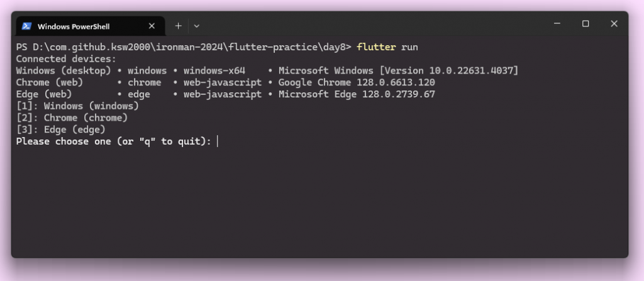This screenshot has height=281, width=644.
Task: Click the input cursor after "to quit):"
Action: click(x=217, y=141)
